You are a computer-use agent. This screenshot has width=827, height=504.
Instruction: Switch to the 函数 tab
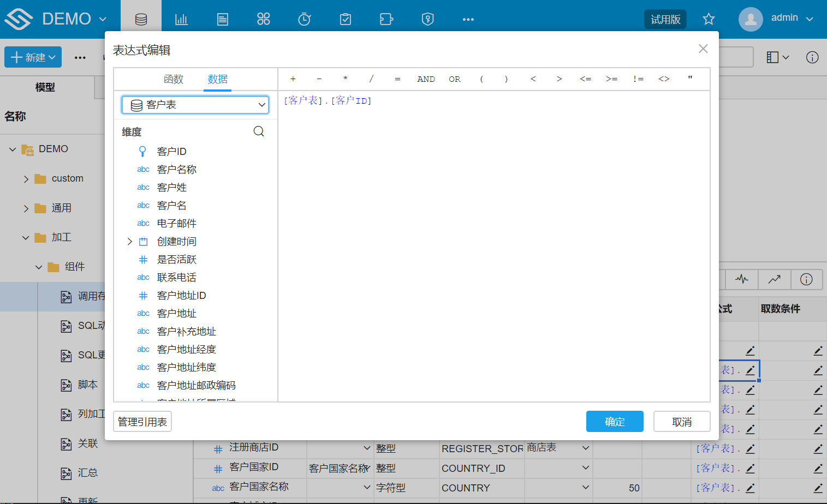(x=174, y=79)
